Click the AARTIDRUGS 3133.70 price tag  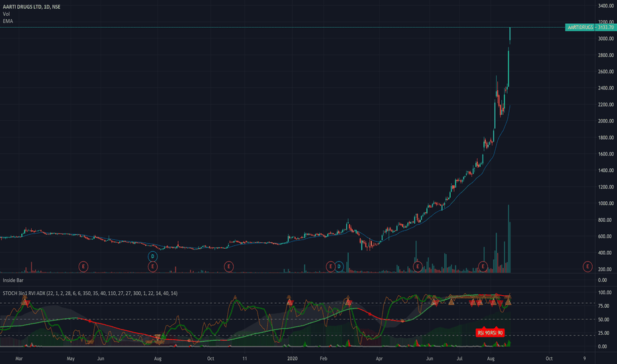coord(591,27)
